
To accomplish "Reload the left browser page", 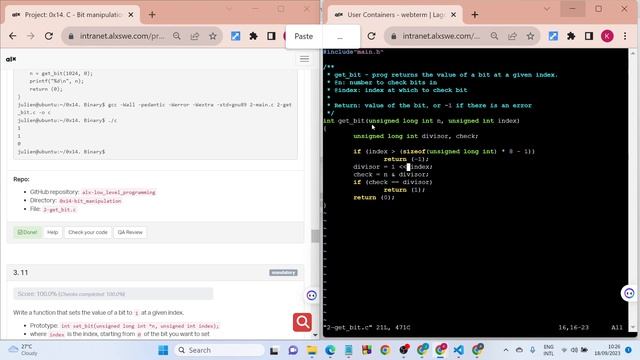I will (x=49, y=36).
